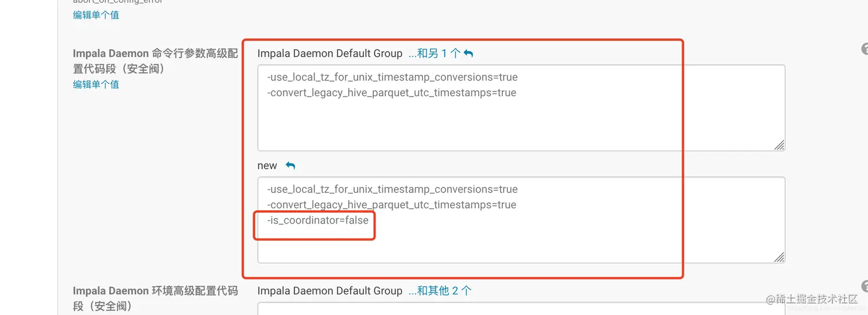
Task: Focus the environment snippet textarea at bottom
Action: (x=521, y=309)
